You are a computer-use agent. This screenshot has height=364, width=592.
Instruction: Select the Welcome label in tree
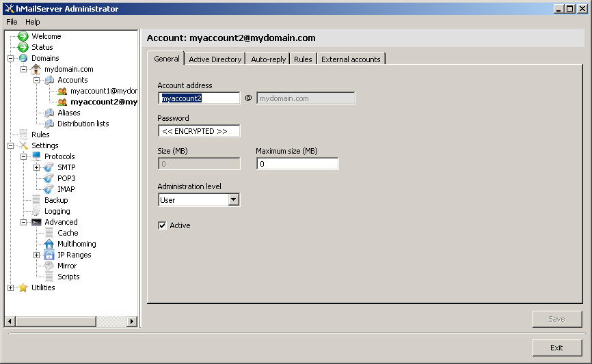[46, 36]
